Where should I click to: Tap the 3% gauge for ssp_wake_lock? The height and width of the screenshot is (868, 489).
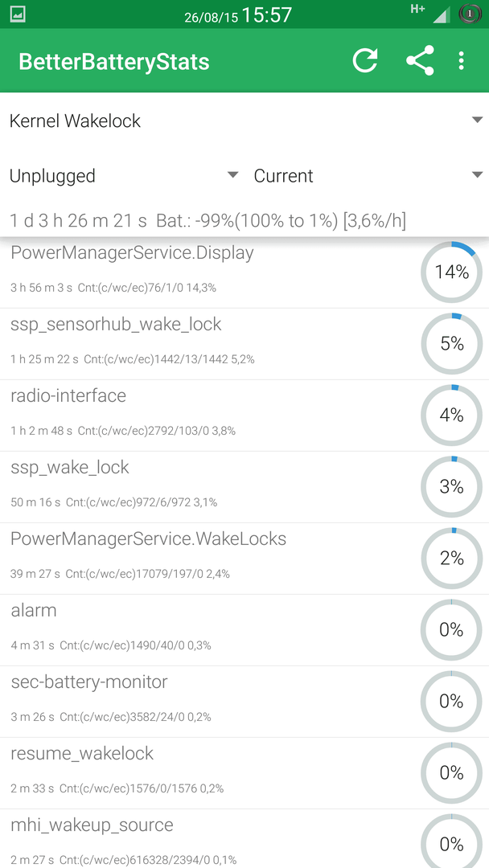[x=451, y=486]
